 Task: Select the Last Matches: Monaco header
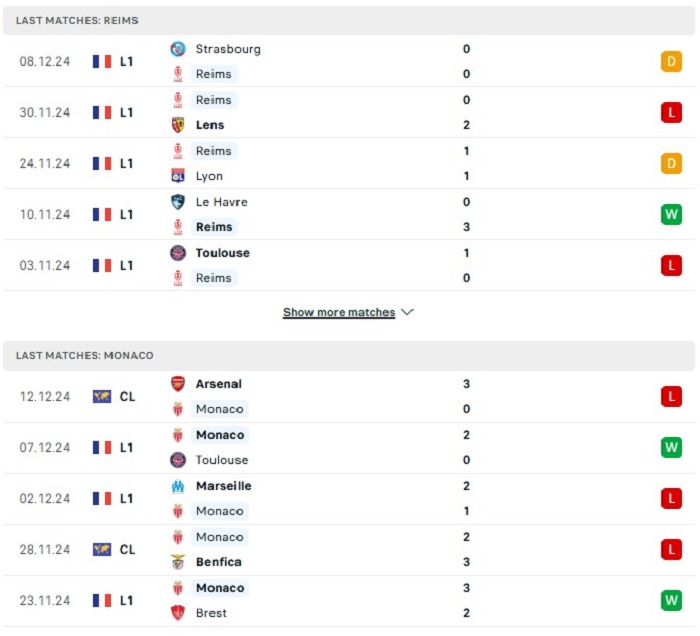click(x=349, y=356)
